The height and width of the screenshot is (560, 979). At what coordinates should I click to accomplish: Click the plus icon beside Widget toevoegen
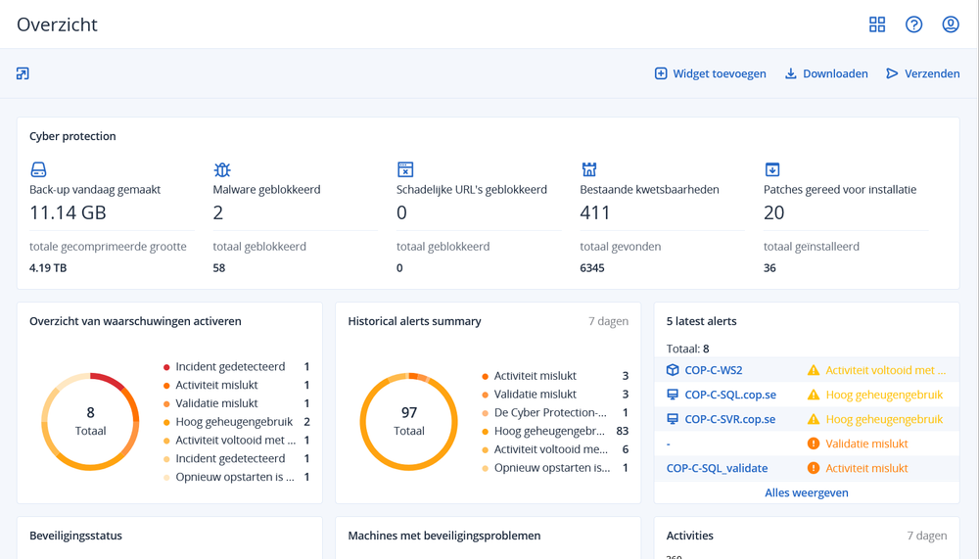click(661, 73)
